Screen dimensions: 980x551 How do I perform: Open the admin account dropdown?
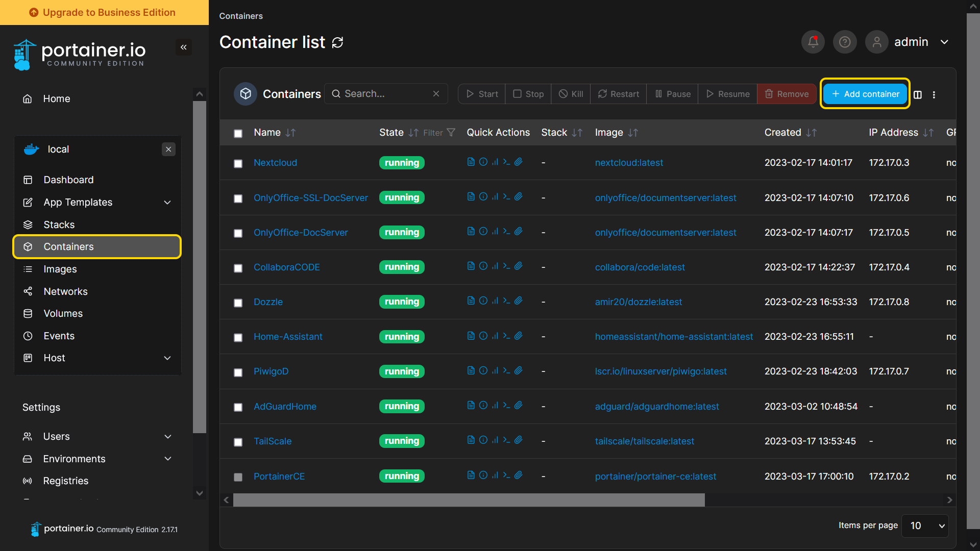(944, 42)
